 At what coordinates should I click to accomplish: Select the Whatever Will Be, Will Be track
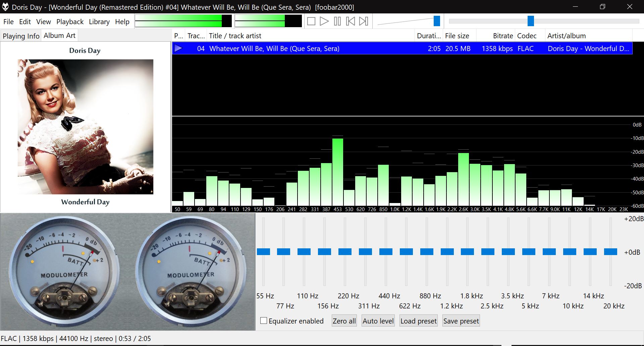[402, 48]
